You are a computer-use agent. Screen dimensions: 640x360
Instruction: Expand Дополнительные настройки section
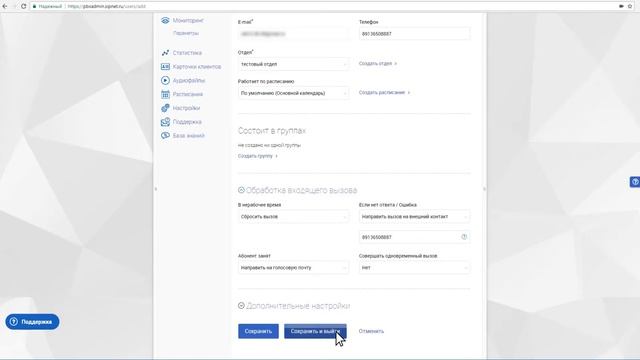[x=241, y=306]
